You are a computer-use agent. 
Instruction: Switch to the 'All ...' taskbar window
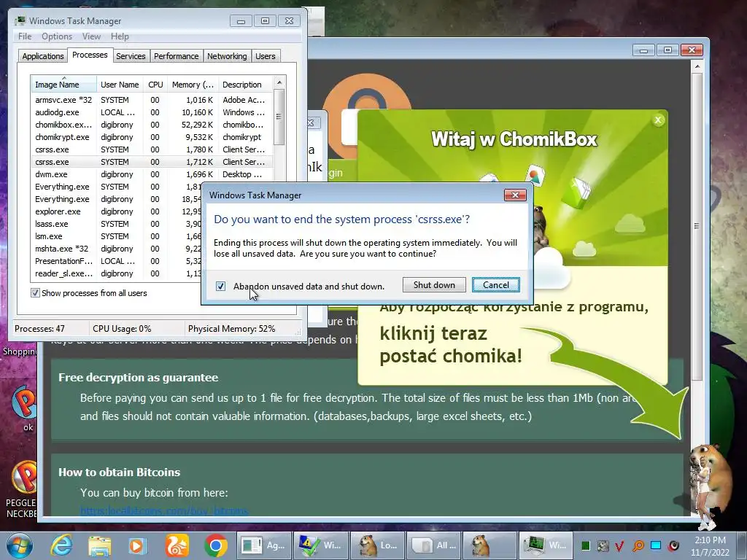pos(433,545)
